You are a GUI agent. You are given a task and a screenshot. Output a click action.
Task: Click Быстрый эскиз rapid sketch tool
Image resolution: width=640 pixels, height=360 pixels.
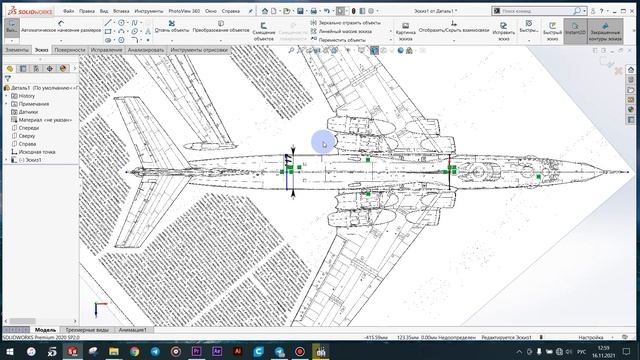click(x=552, y=32)
